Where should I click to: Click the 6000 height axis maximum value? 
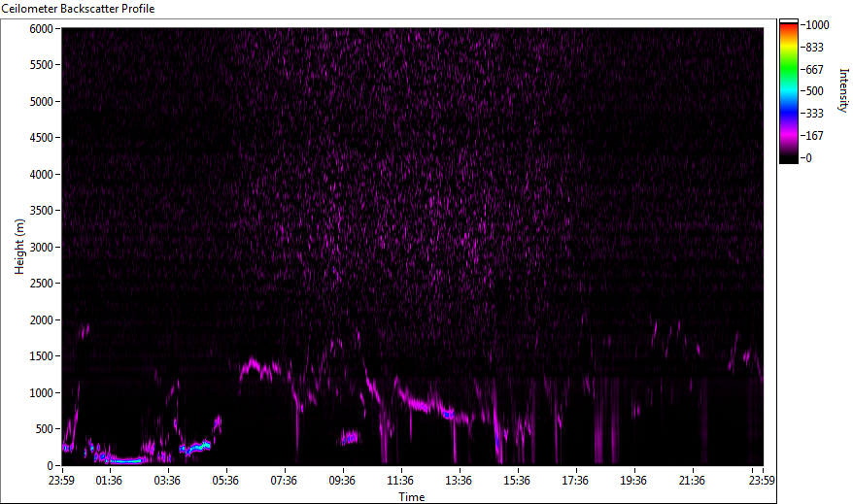(41, 28)
